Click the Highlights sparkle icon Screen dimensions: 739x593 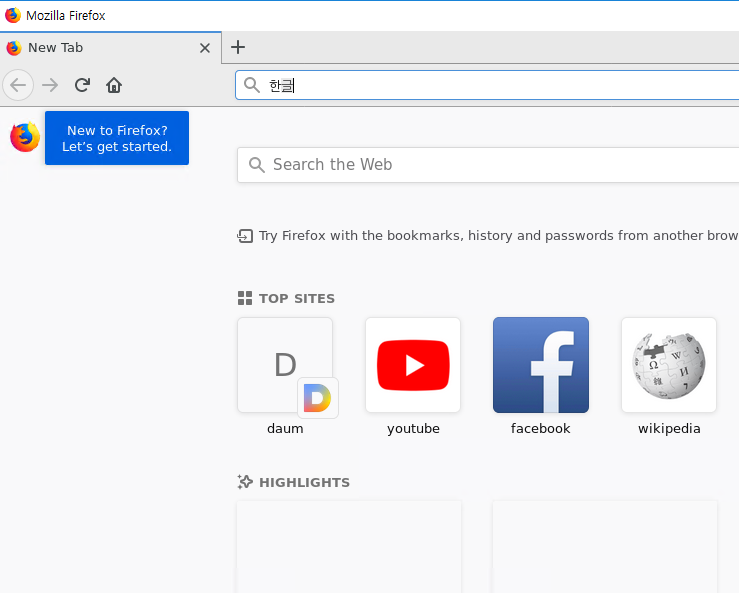pyautogui.click(x=245, y=482)
